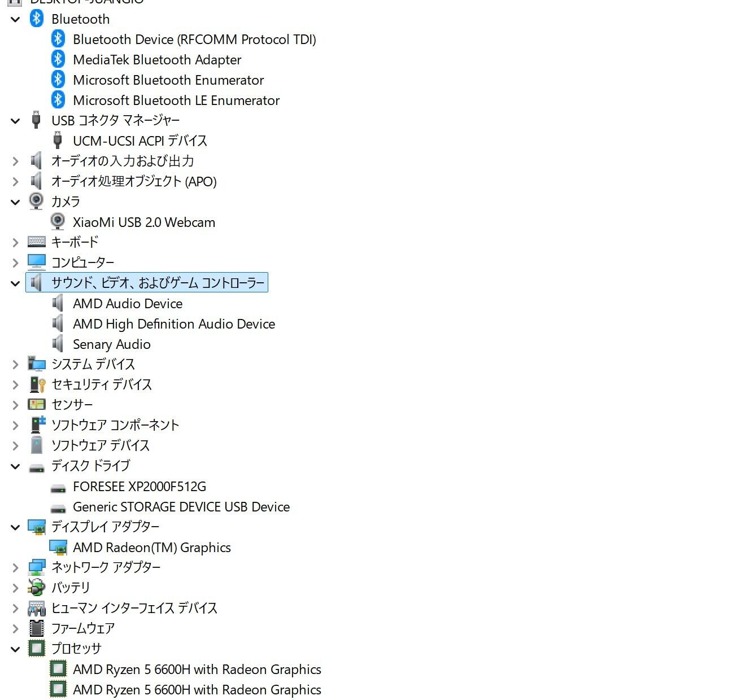Select the Bluetooth Device (RFCOMM Protocol TDI) icon
The width and height of the screenshot is (741, 700).
(58, 39)
